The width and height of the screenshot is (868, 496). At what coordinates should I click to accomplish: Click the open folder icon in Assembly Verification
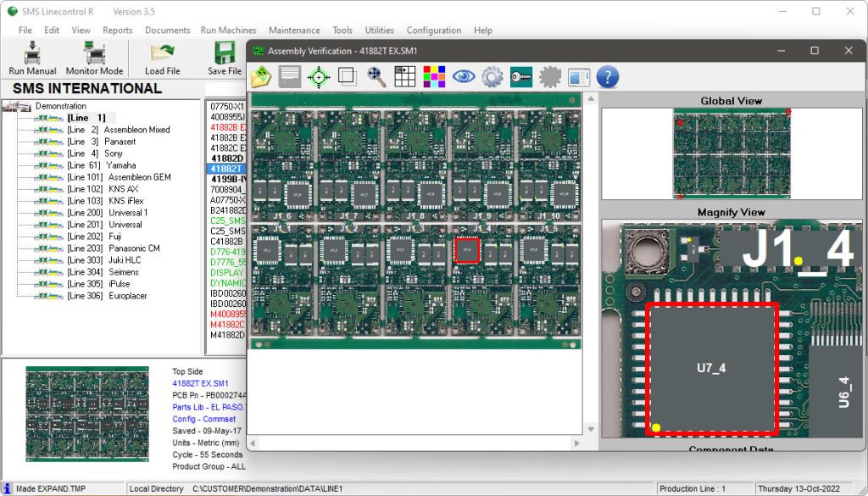click(261, 77)
